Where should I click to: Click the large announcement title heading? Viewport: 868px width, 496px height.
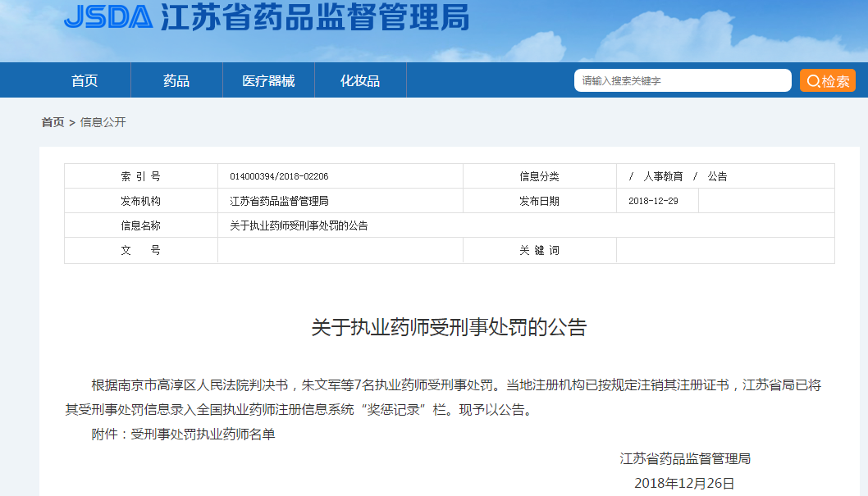point(449,327)
